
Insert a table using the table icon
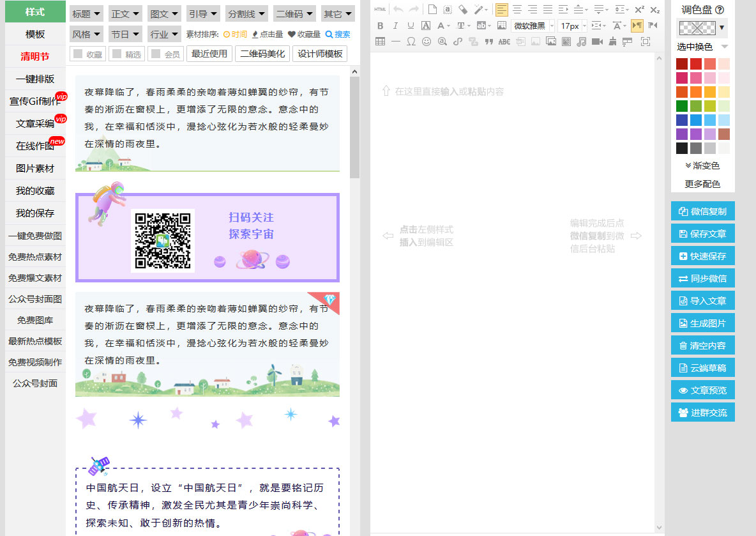(381, 42)
